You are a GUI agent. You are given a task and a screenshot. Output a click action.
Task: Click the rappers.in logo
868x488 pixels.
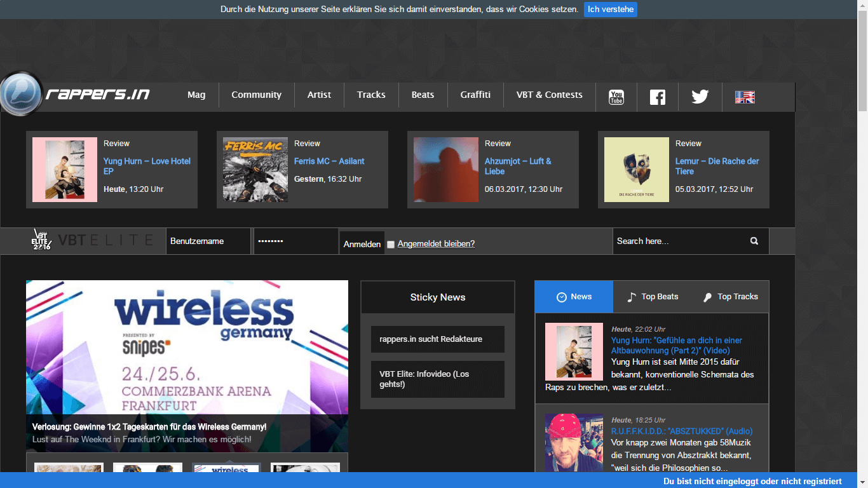76,95
